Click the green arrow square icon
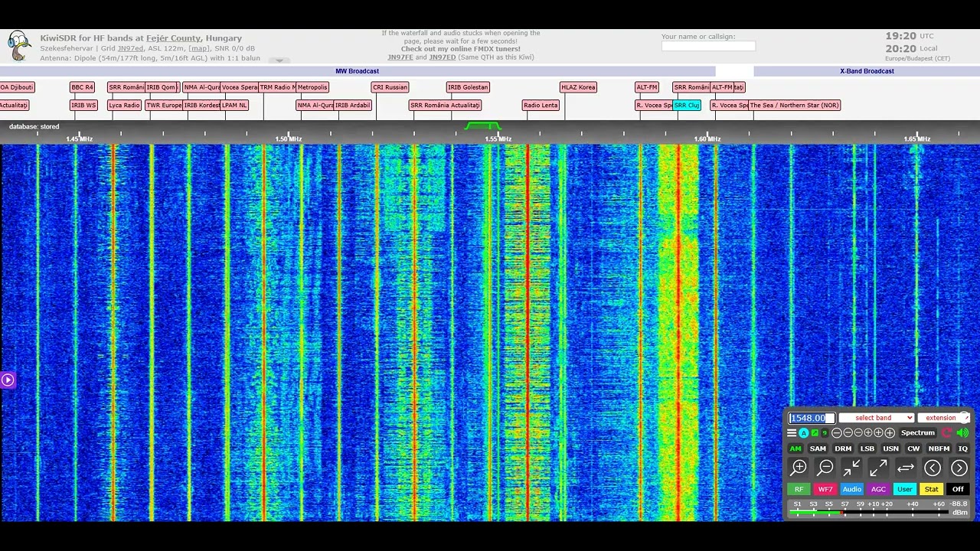The width and height of the screenshot is (980, 551). pyautogui.click(x=815, y=433)
